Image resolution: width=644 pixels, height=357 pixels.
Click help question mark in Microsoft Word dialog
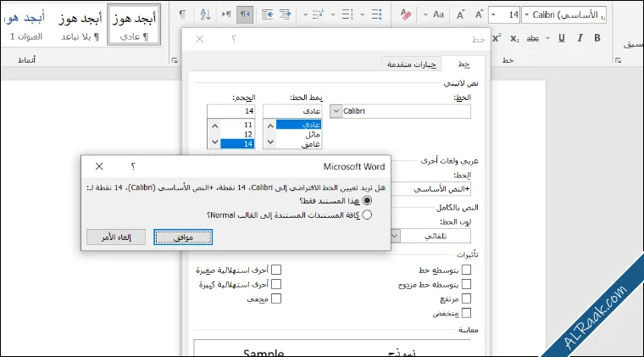pos(133,166)
